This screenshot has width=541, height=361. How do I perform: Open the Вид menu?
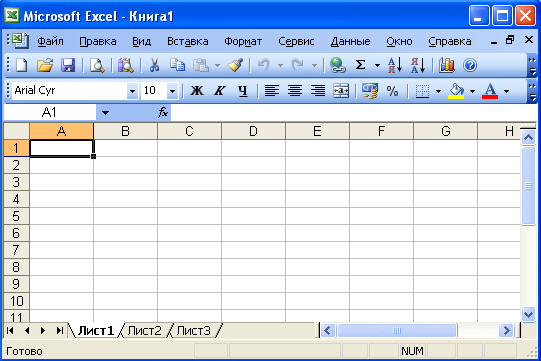tap(141, 41)
